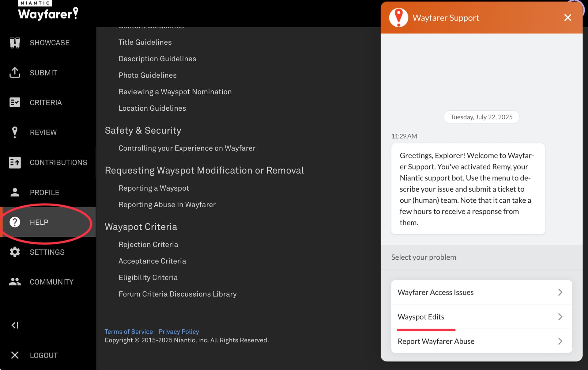588x370 pixels.
Task: Select the Report Wayfarer Abuse option
Action: point(481,341)
